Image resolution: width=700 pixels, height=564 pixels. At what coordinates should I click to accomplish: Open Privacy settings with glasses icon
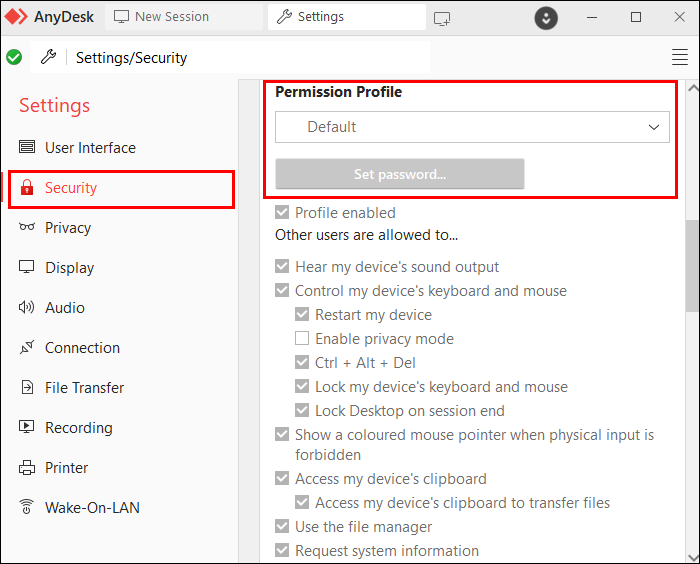click(x=27, y=227)
